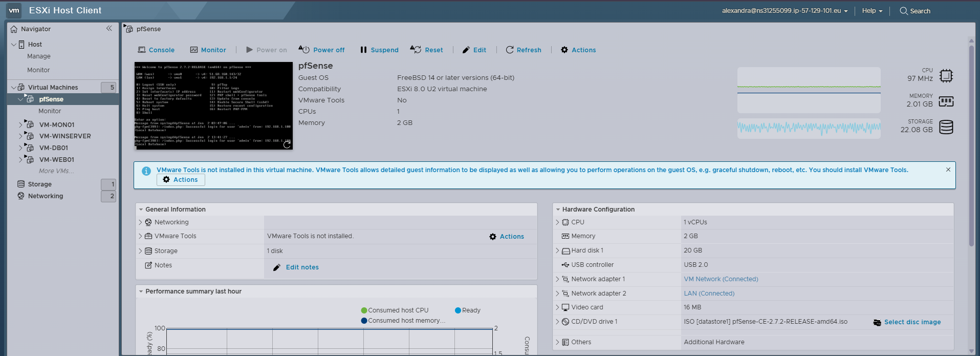Dismiss the VMware Tools info banner
The height and width of the screenshot is (356, 980).
coord(948,170)
